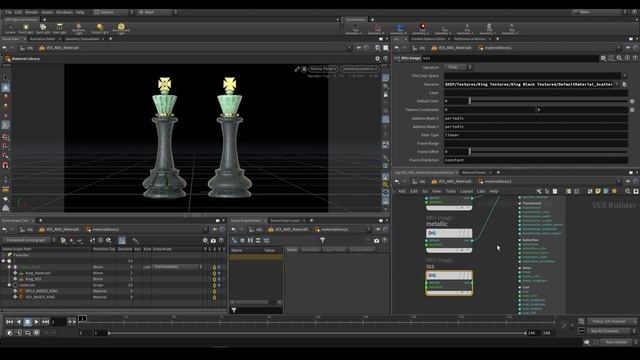
Task: Select the Distant Light shelf tool
Action: coord(100,28)
